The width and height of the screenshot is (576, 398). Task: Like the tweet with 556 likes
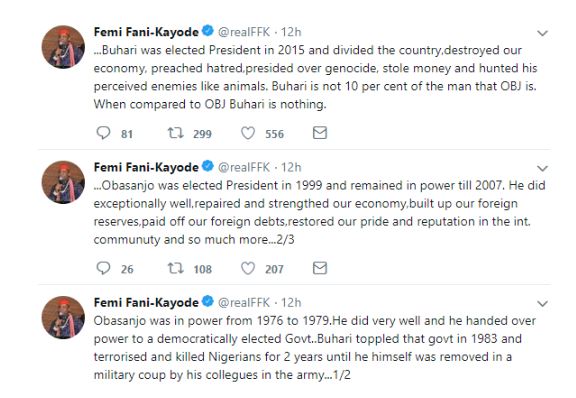pos(248,133)
